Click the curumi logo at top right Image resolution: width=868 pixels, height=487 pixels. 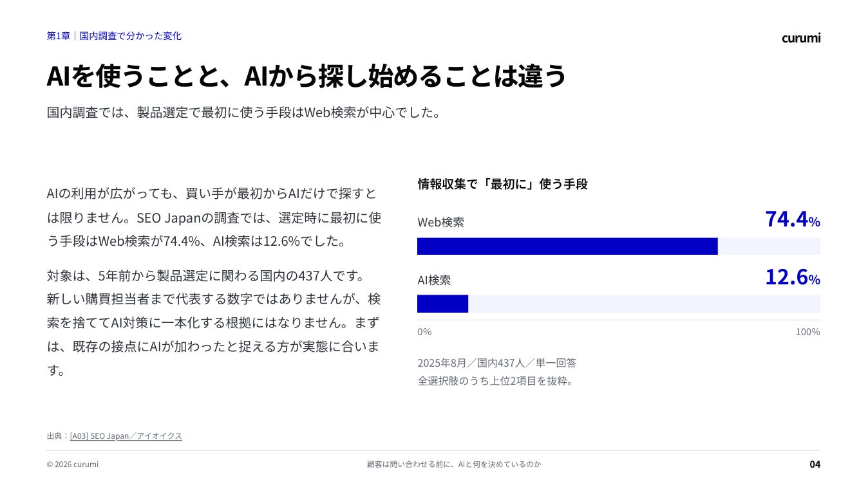coord(801,38)
